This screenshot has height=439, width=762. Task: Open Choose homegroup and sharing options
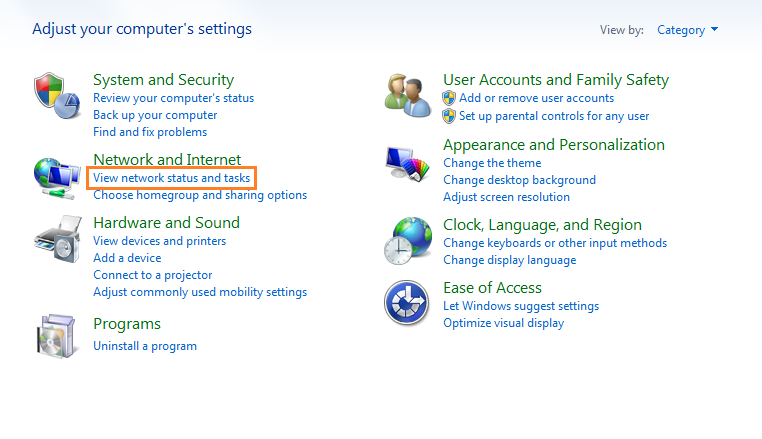(x=200, y=195)
